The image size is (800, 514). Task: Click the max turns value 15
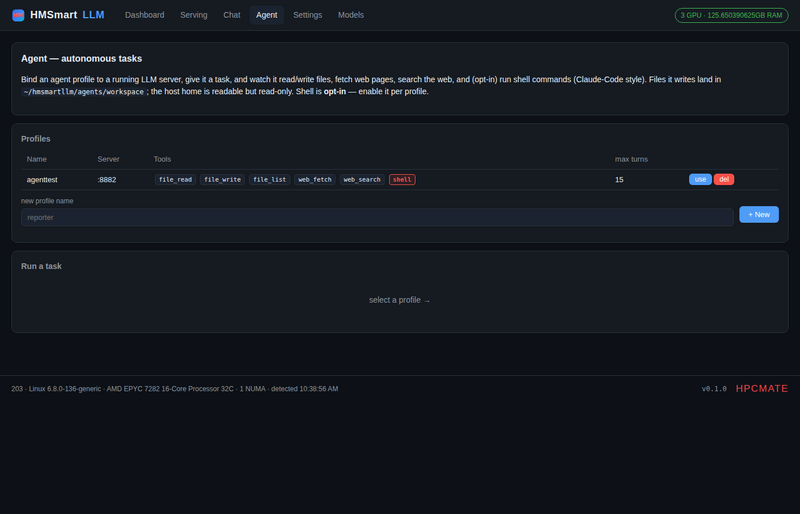coord(619,180)
